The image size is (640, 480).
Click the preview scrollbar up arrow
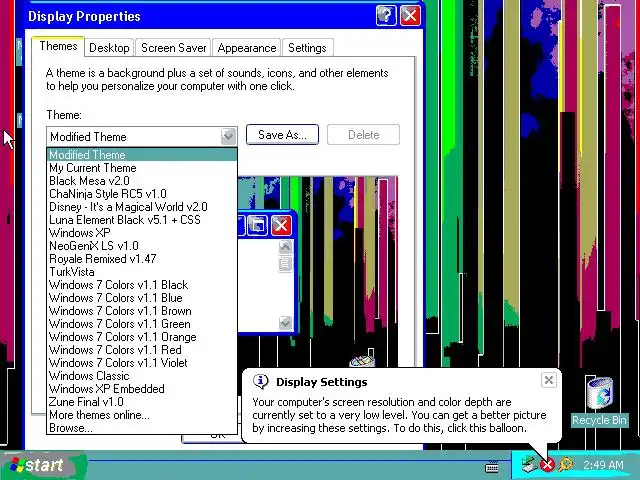(285, 247)
